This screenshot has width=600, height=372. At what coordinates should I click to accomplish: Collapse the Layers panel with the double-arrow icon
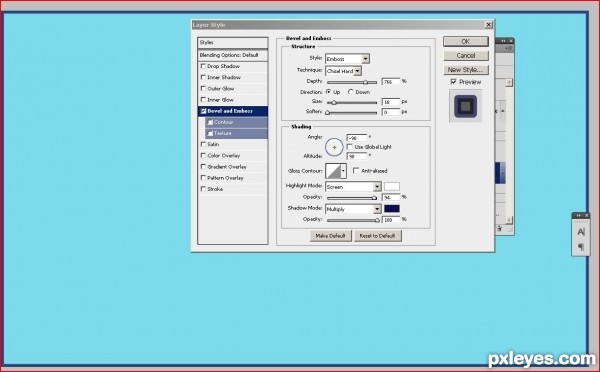coord(504,41)
